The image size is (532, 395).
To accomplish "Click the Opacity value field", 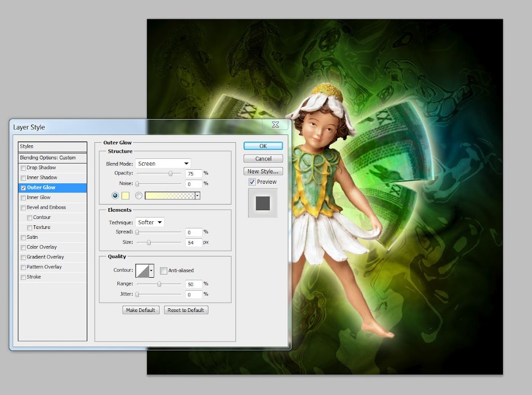I will 194,173.
